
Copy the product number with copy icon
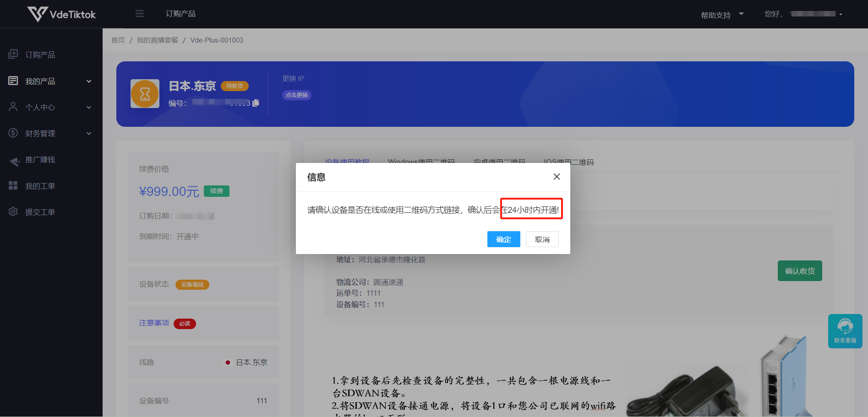pyautogui.click(x=256, y=103)
